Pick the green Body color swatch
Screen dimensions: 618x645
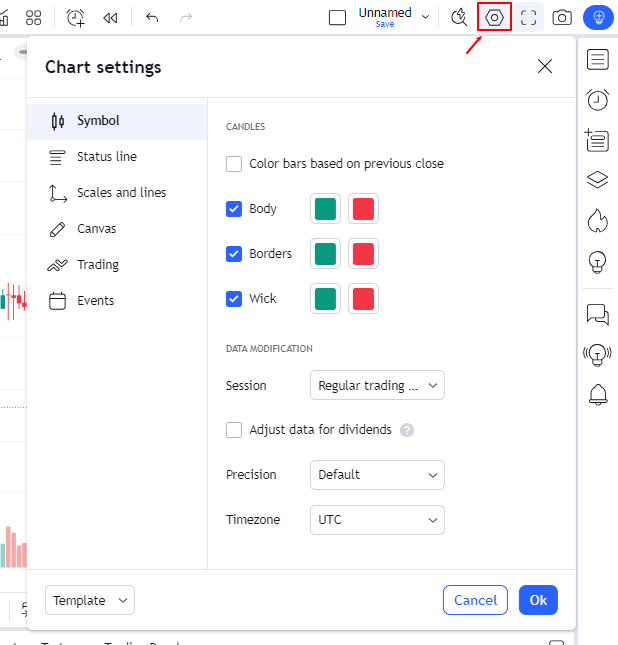point(325,209)
